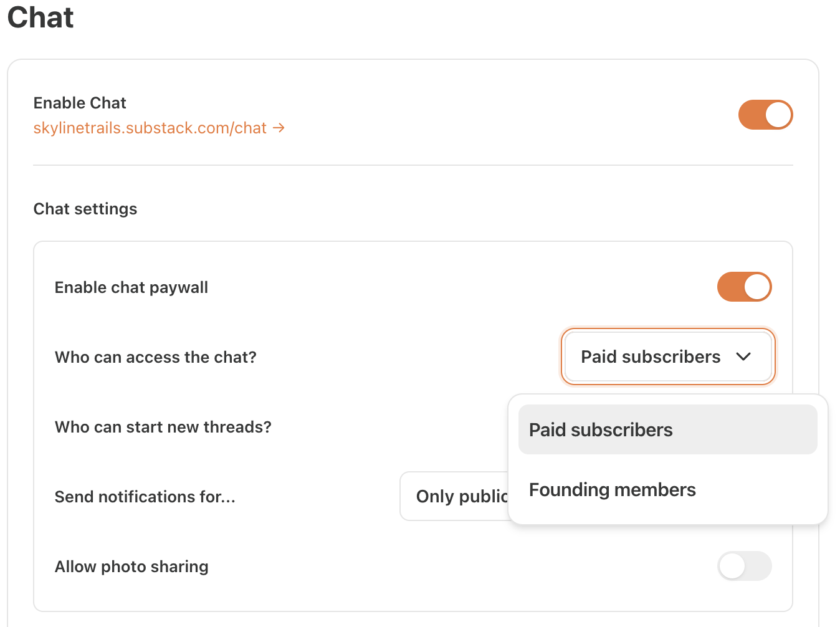
Task: Click the highlighted 'Paid subscribers' option
Action: 600,429
